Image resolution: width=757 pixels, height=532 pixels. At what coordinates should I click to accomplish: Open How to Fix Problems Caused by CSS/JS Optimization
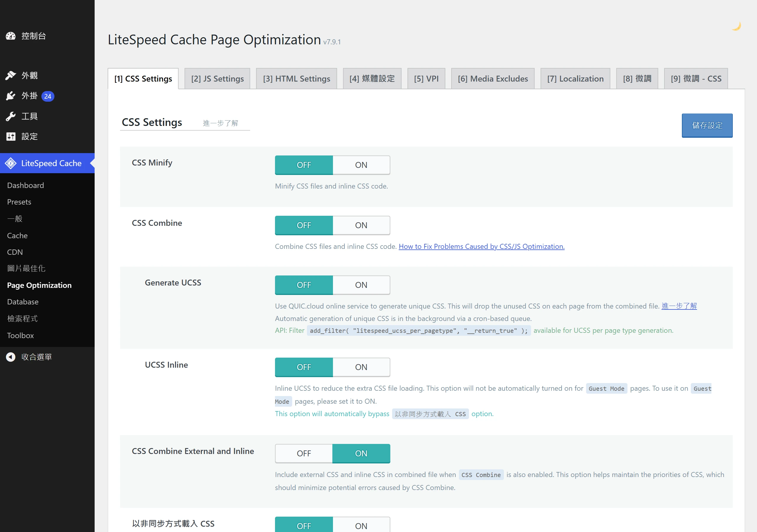click(x=481, y=246)
